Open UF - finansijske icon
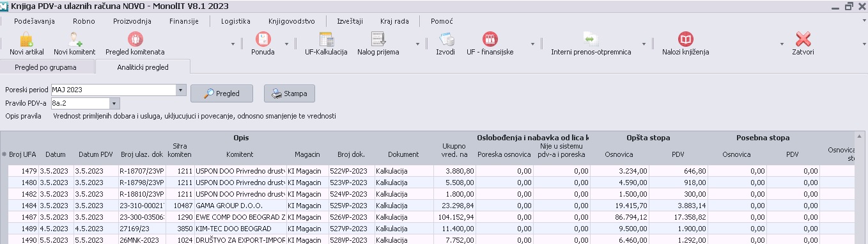Viewport: 868px width, 244px height. coord(490,39)
